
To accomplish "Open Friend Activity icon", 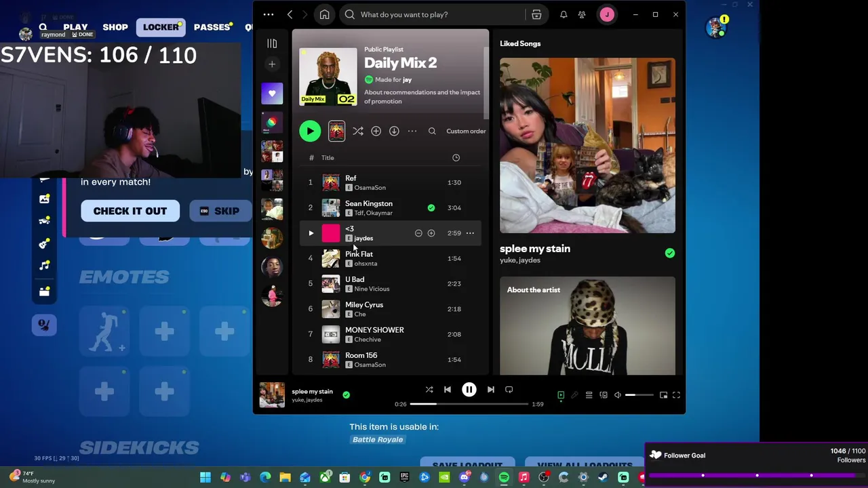I will coord(582,14).
